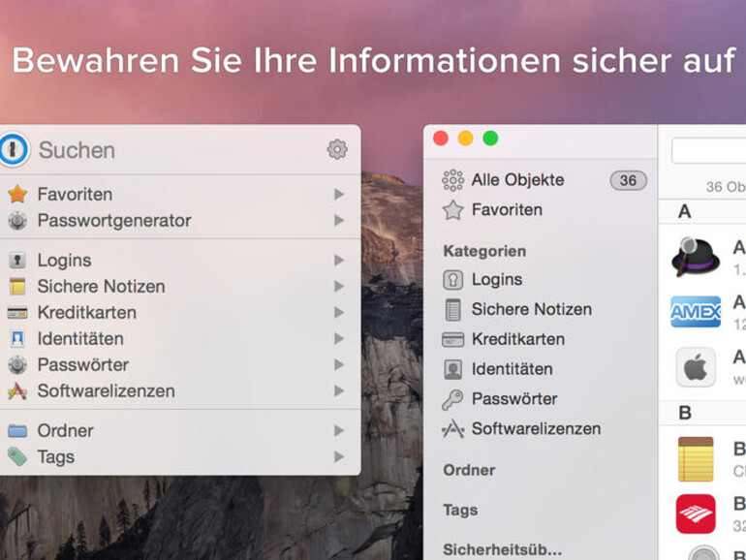Select Passwörter category in sidebar
Image resolution: width=746 pixels, height=560 pixels.
pyautogui.click(x=541, y=399)
